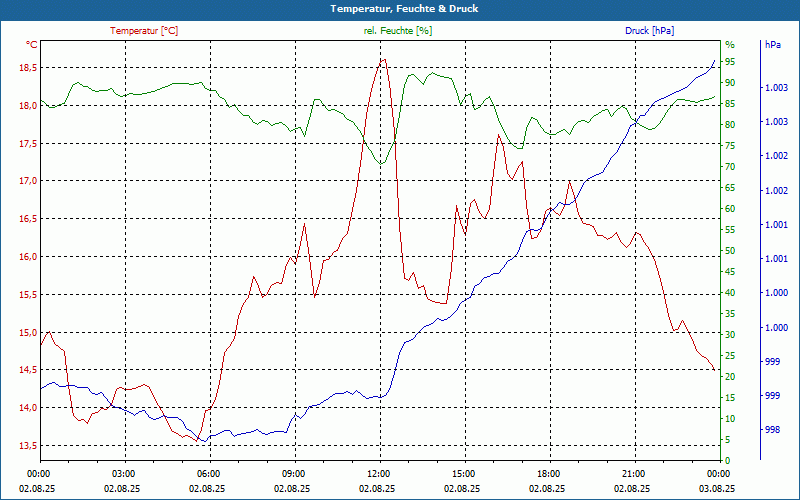800x500 pixels.
Task: Click the 998 pressure axis tick
Action: [x=772, y=430]
